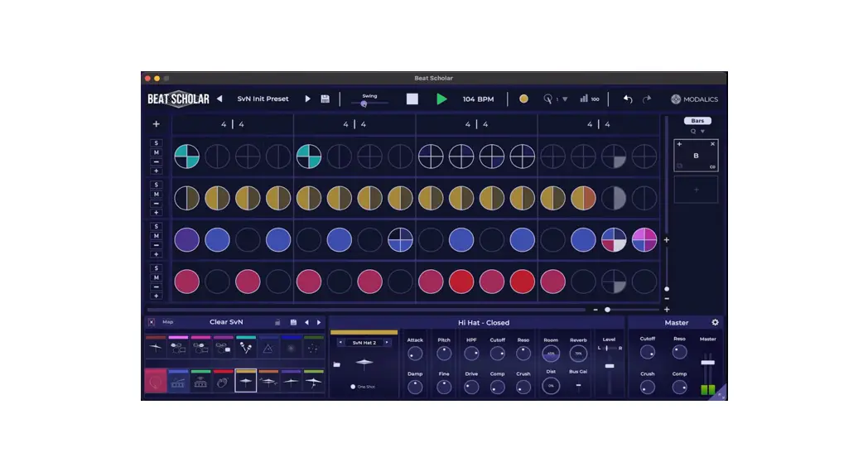868x472 pixels.
Task: Solo the red fourth track
Action: [x=156, y=267]
